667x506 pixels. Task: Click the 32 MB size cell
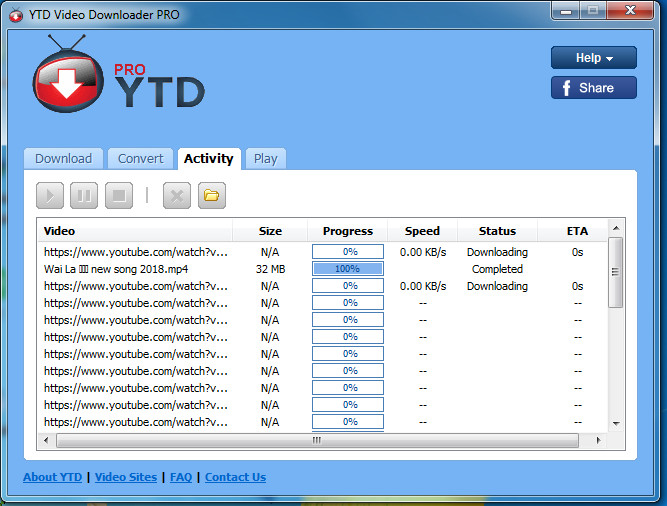pyautogui.click(x=270, y=269)
